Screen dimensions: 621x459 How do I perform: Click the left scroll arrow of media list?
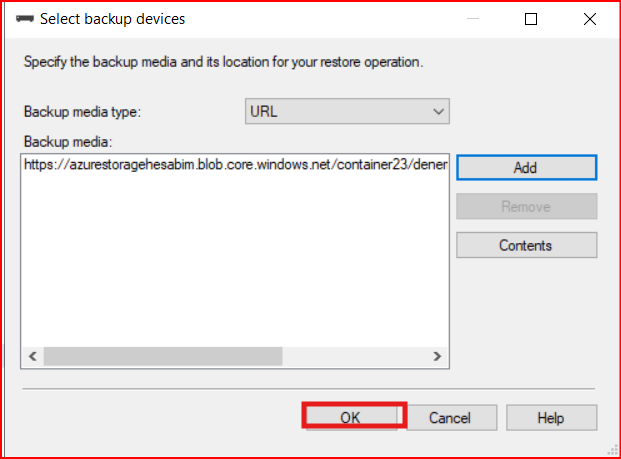[31, 356]
